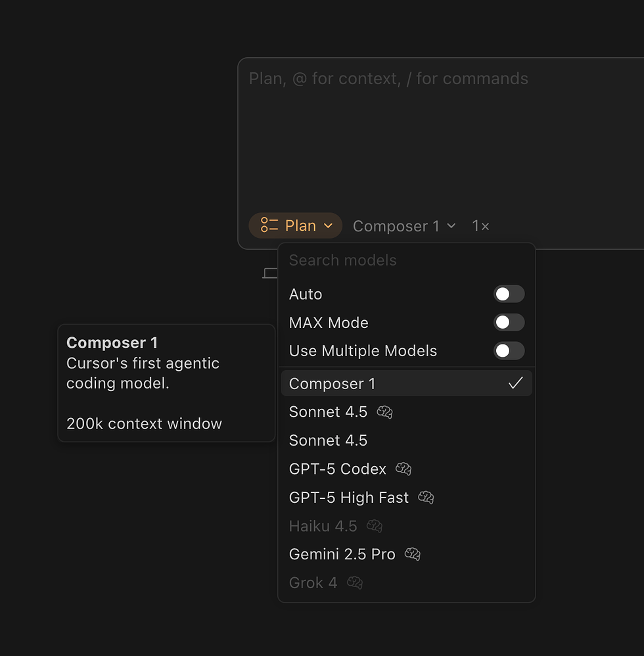Viewport: 644px width, 656px height.
Task: Click the Composer 1 tooltip title
Action: tap(112, 342)
